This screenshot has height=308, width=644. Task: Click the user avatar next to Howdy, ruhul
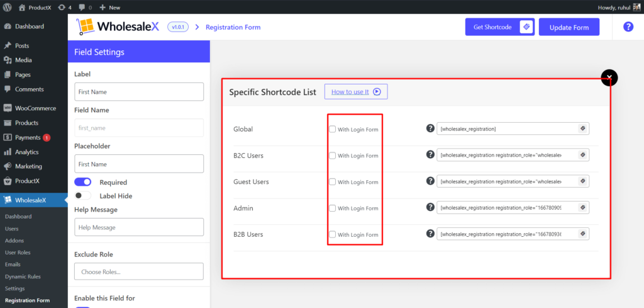click(x=636, y=8)
